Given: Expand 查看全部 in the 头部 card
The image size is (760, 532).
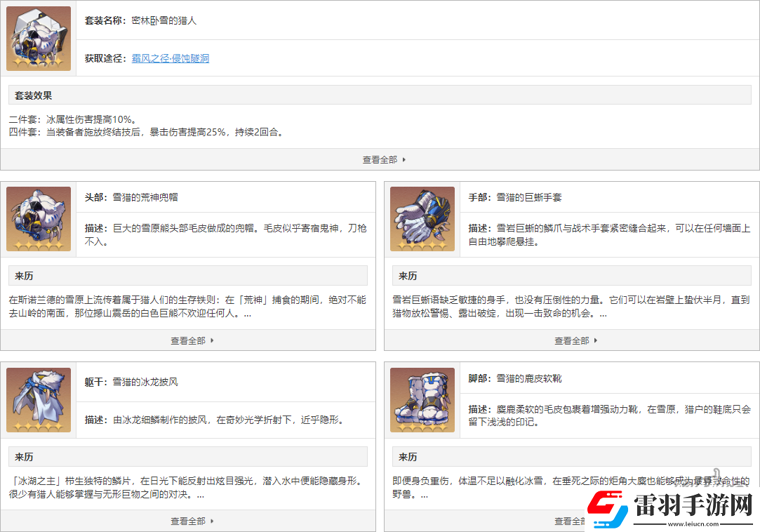Looking at the screenshot, I should [x=192, y=340].
